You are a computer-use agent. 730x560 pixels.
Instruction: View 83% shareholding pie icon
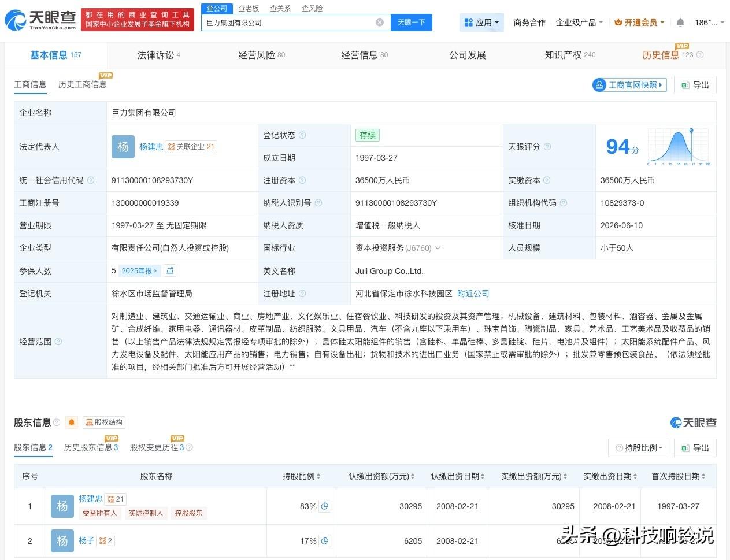tap(325, 506)
